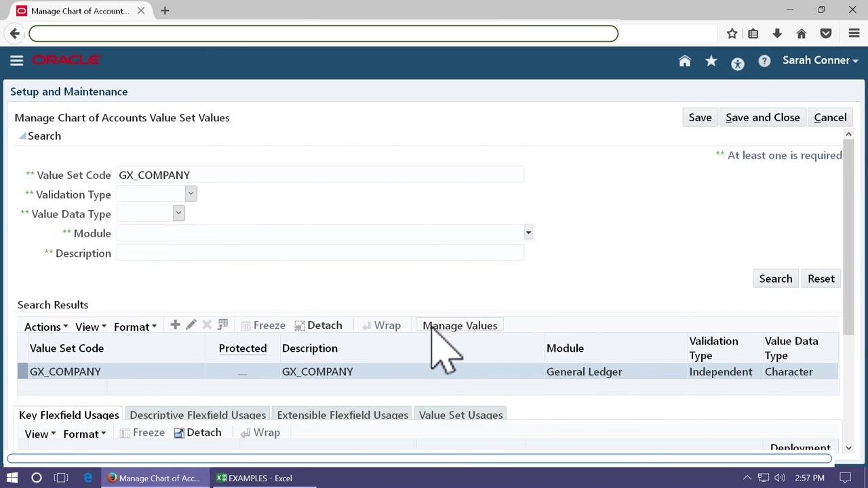Click the Reset button
The height and width of the screenshot is (488, 868).
[821, 279]
